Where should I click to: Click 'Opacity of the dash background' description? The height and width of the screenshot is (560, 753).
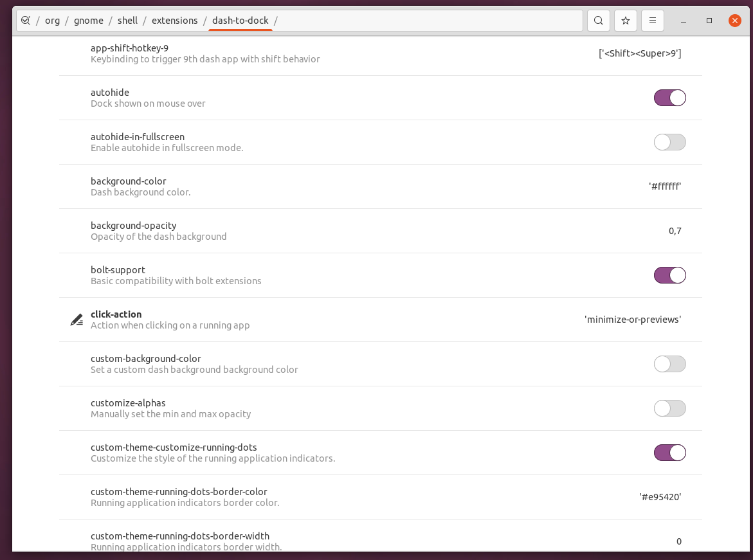[x=158, y=237]
